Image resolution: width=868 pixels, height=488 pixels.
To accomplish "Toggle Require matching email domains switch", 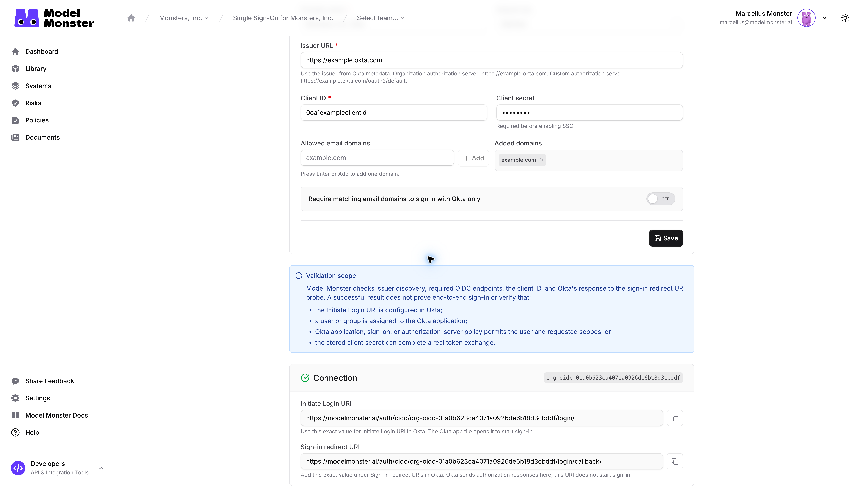I will tap(660, 199).
